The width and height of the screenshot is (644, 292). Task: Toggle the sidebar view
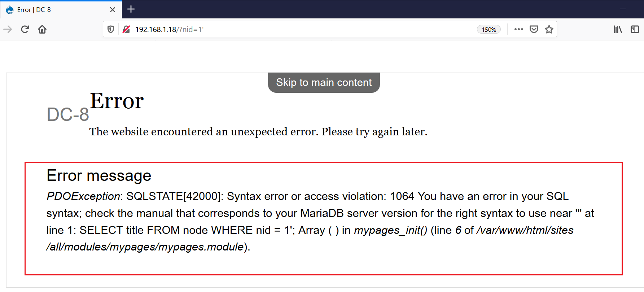[x=635, y=29]
